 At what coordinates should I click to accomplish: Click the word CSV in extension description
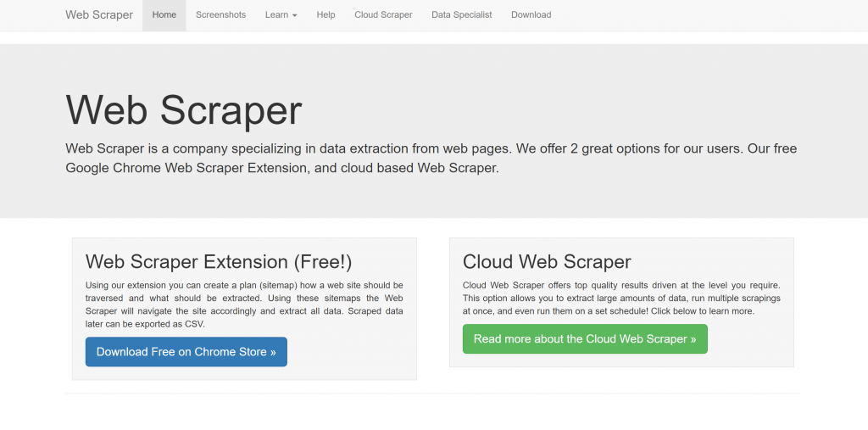tap(194, 324)
